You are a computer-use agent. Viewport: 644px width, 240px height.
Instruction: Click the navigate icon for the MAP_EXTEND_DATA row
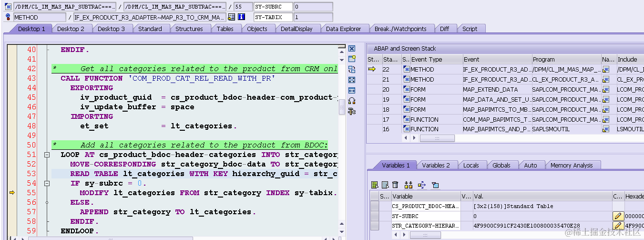pyautogui.click(x=606, y=89)
